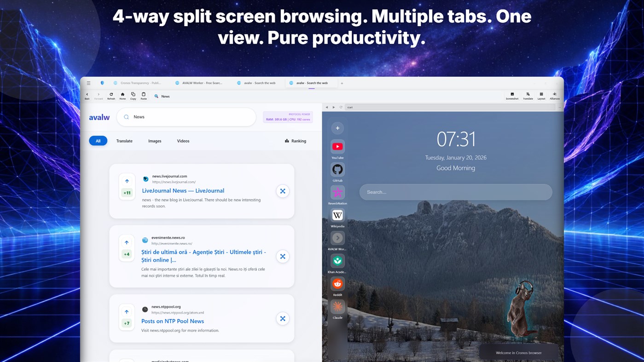Open a new tab with the plus button
The height and width of the screenshot is (362, 644).
[342, 82]
